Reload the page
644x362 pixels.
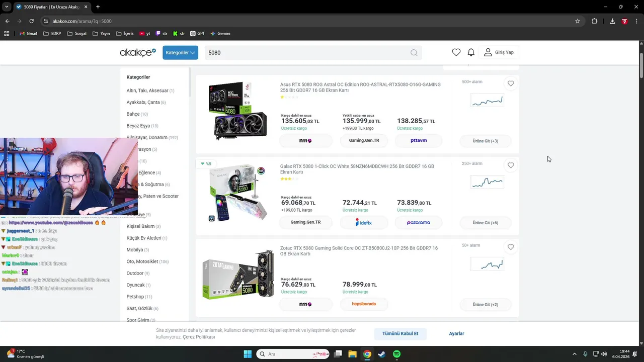pos(31,21)
